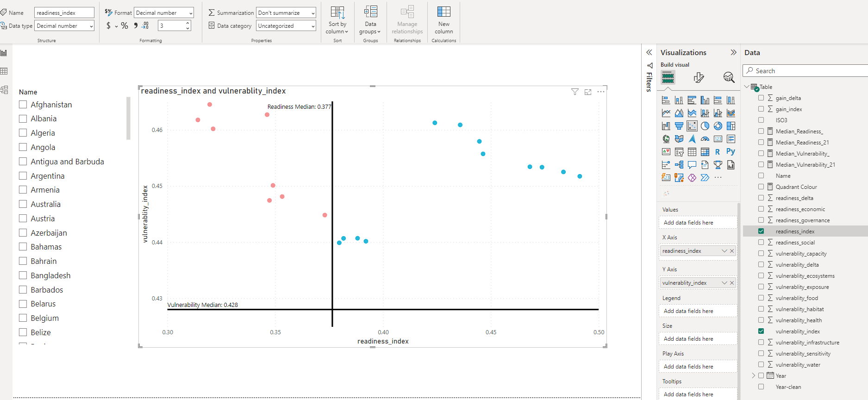Uncheck the readiness_index field checkbox

click(761, 231)
